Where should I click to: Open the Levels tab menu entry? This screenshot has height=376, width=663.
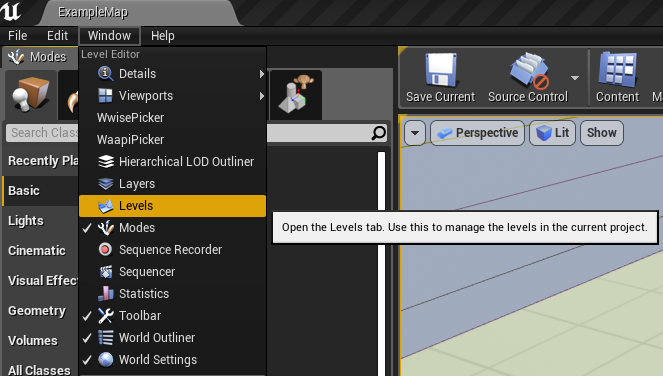tap(173, 206)
